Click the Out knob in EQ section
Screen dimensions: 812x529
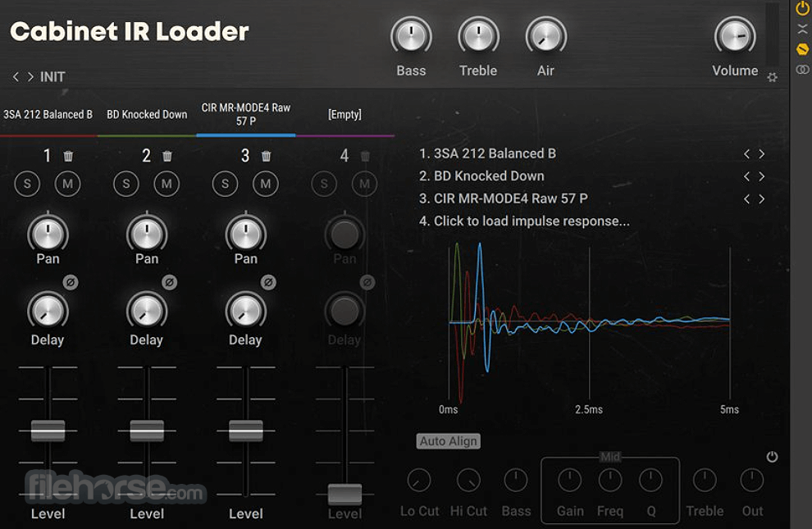click(x=752, y=481)
